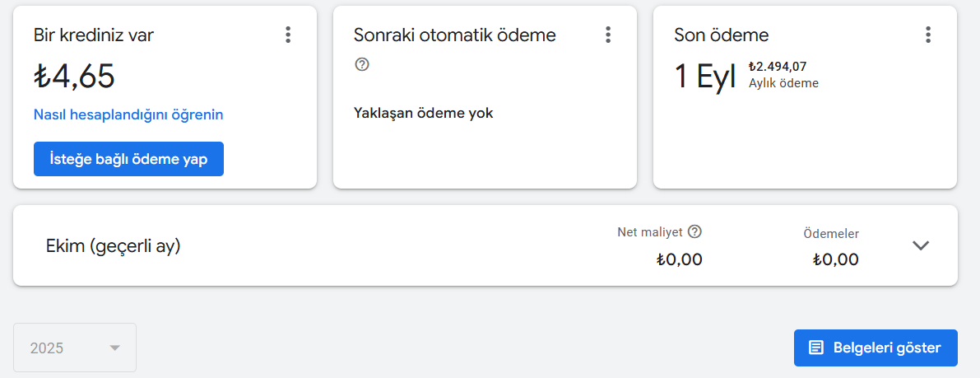The height and width of the screenshot is (378, 980).
Task: Click the ₺4,65 credit amount
Action: (x=74, y=77)
